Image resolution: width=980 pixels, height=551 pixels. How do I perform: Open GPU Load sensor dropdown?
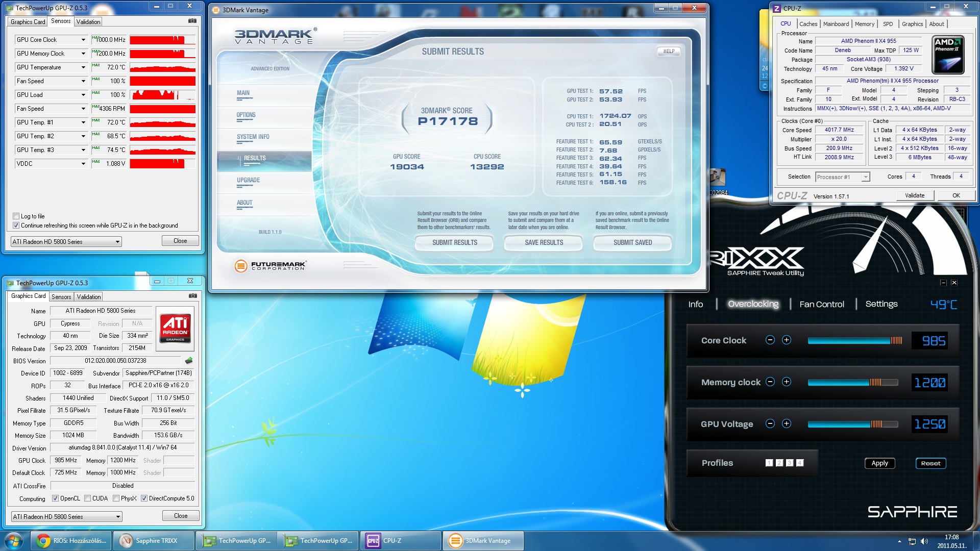point(83,95)
